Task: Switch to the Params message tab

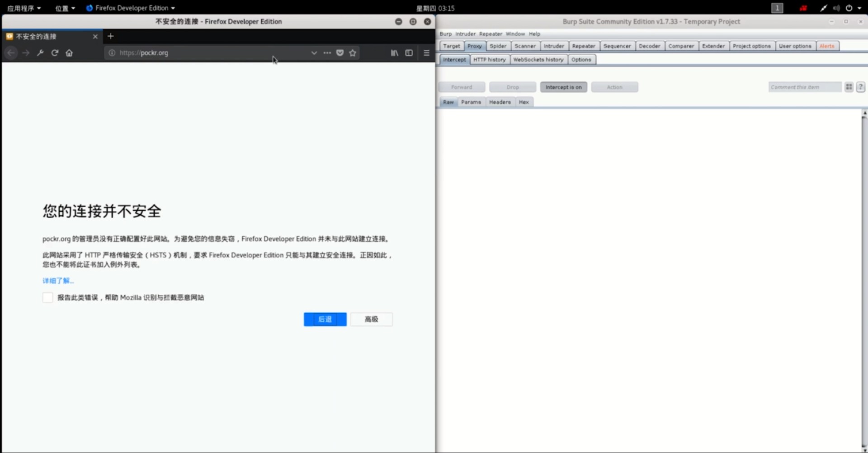Action: pyautogui.click(x=471, y=102)
